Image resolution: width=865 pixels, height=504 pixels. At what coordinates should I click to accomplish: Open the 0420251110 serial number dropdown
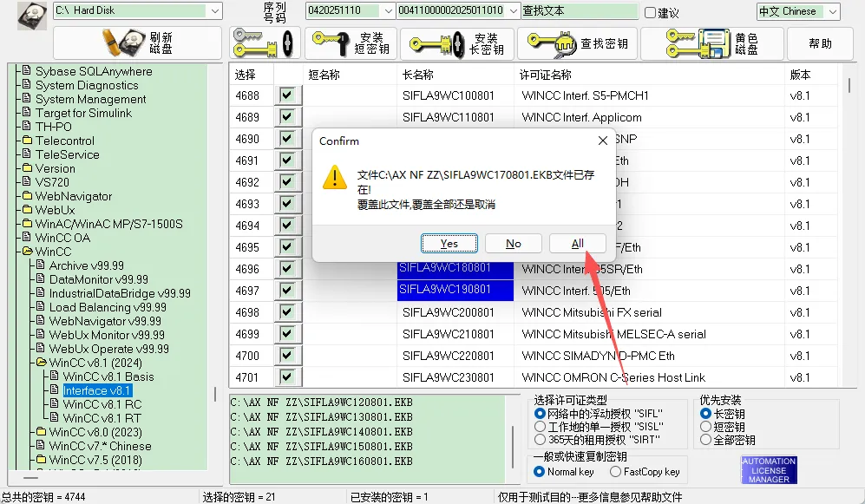pyautogui.click(x=388, y=10)
